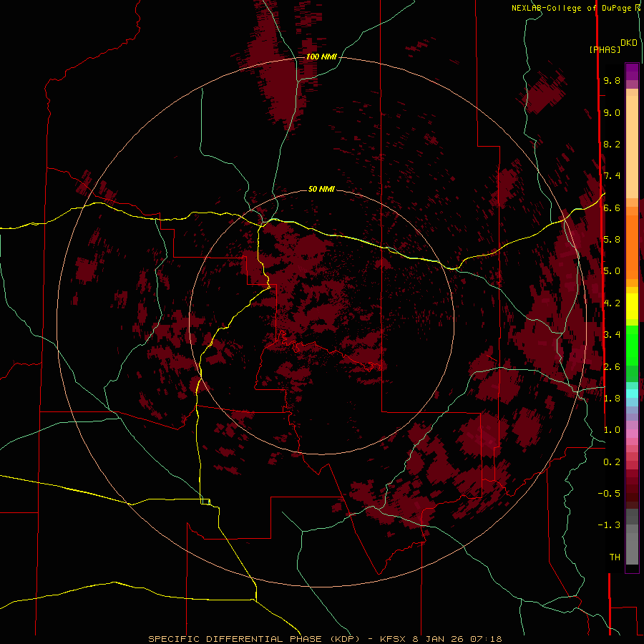The width and height of the screenshot is (644, 644).
Task: Click the 0.2 legend value
Action: coord(612,462)
